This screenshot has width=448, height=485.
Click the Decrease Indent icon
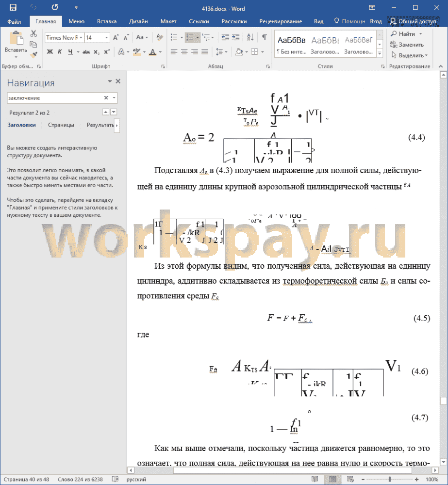(225, 37)
